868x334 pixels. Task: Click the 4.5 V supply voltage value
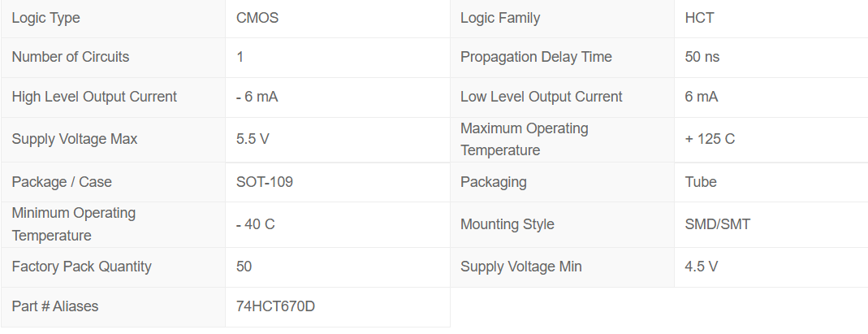coord(701,267)
